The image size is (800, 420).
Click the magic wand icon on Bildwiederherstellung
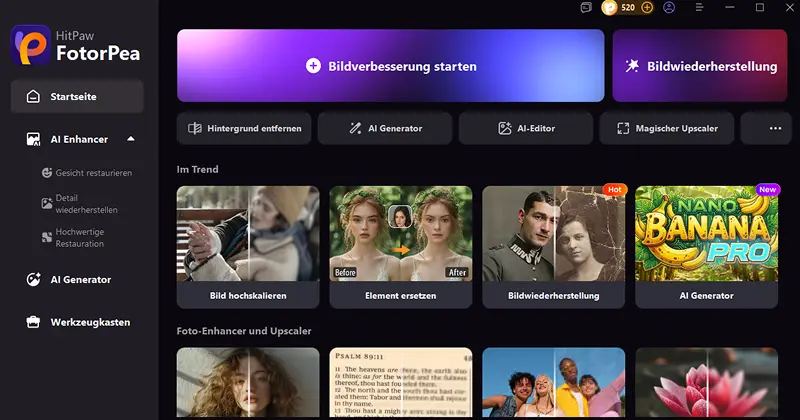coord(632,66)
